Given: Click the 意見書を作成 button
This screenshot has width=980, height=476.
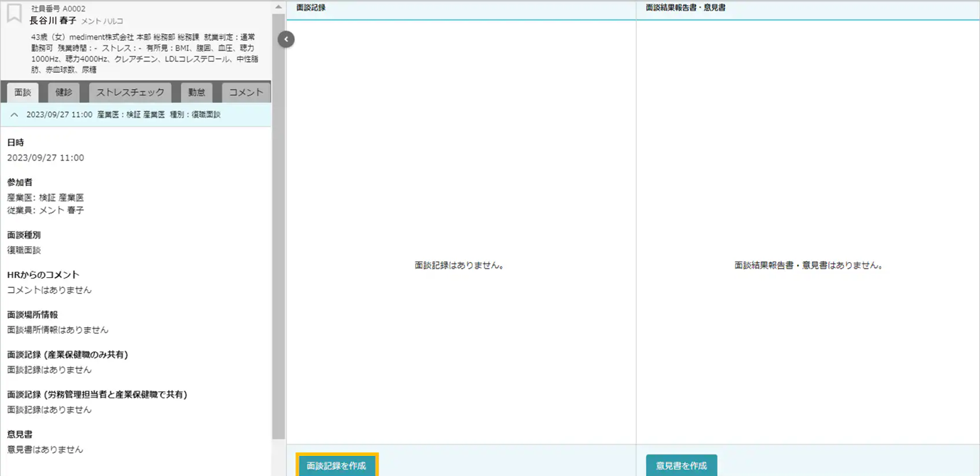Looking at the screenshot, I should click(x=682, y=465).
